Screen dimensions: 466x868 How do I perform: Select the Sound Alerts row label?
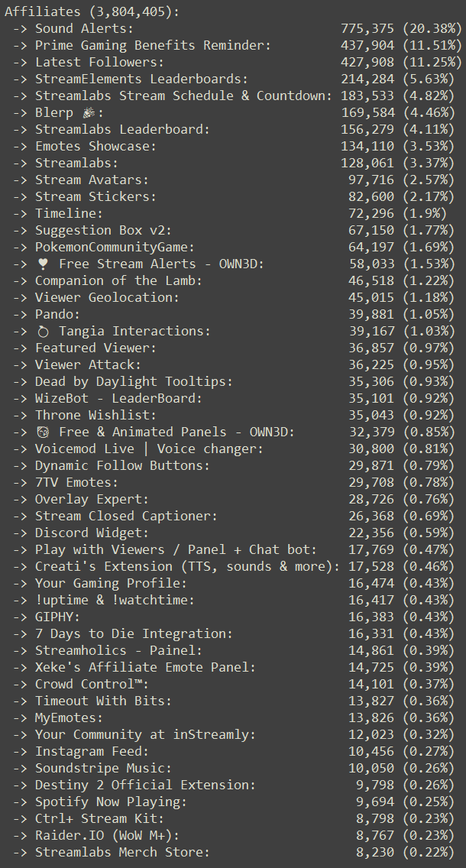click(84, 29)
